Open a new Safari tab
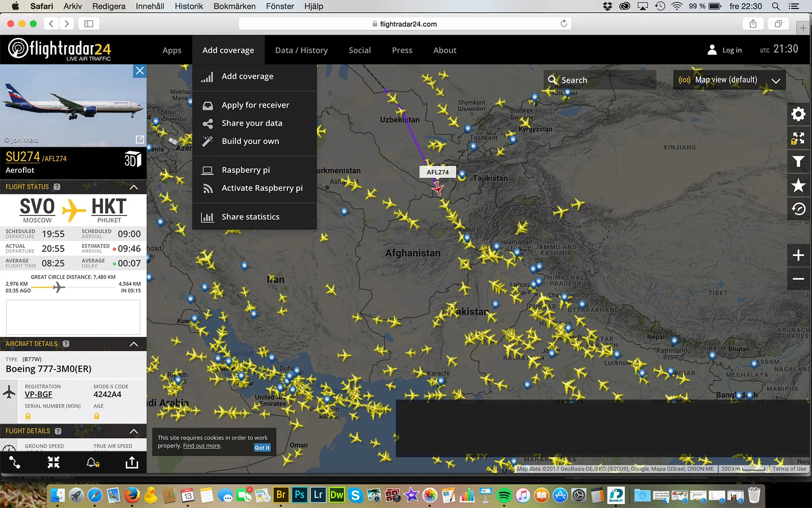 tap(803, 28)
